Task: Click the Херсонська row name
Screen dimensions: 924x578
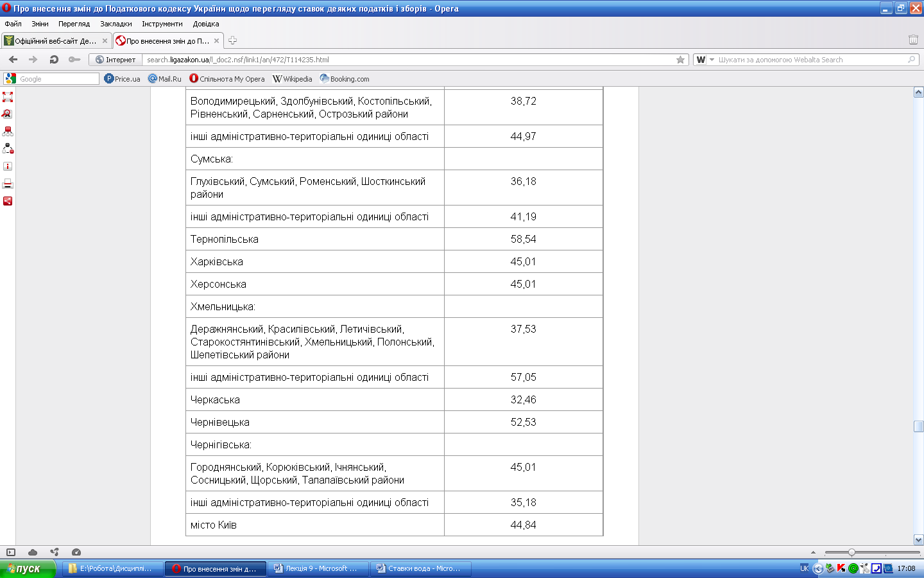Action: point(218,284)
